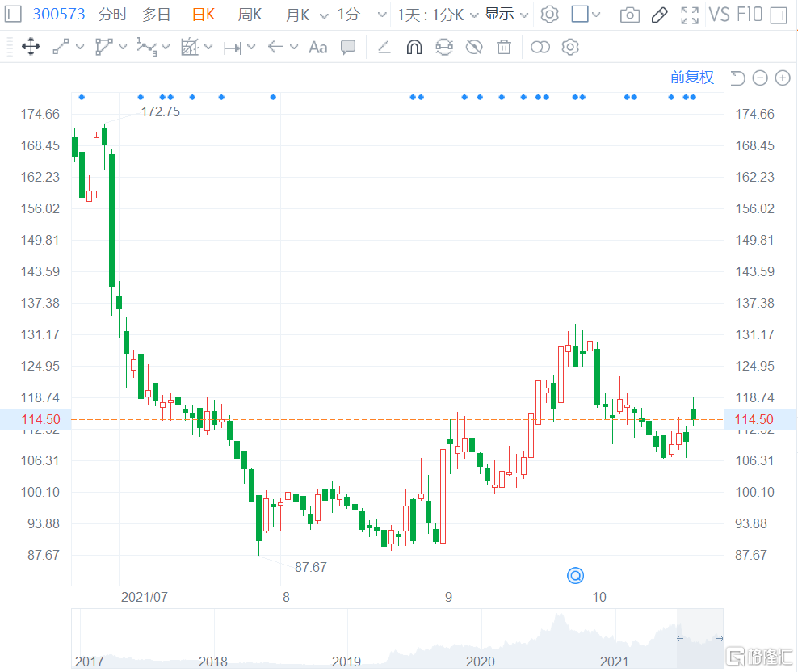Click the 87.67 low price annotation below chart
The height and width of the screenshot is (672, 798).
[310, 567]
